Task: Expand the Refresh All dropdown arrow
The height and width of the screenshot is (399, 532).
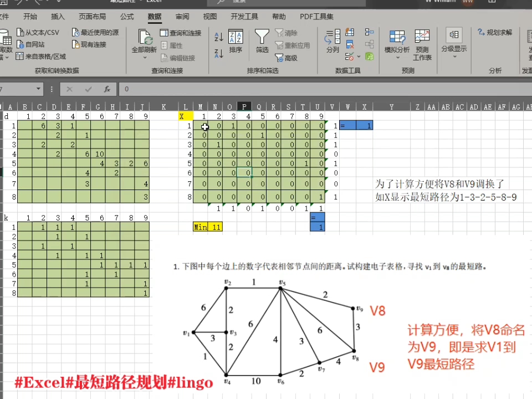Action: point(144,57)
